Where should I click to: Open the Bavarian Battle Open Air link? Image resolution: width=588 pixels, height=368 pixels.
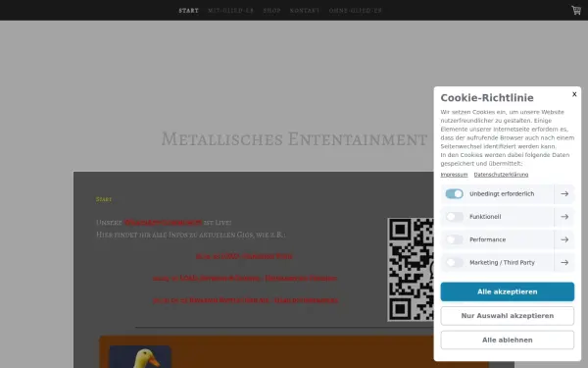click(x=245, y=300)
